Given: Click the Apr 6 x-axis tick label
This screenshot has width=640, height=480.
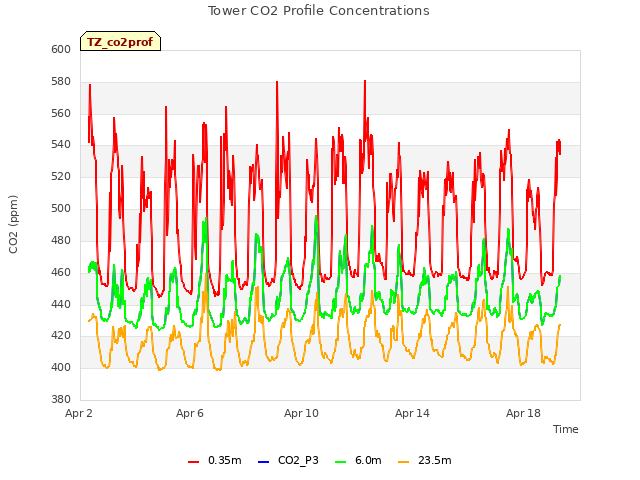Looking at the screenshot, I should tap(190, 413).
